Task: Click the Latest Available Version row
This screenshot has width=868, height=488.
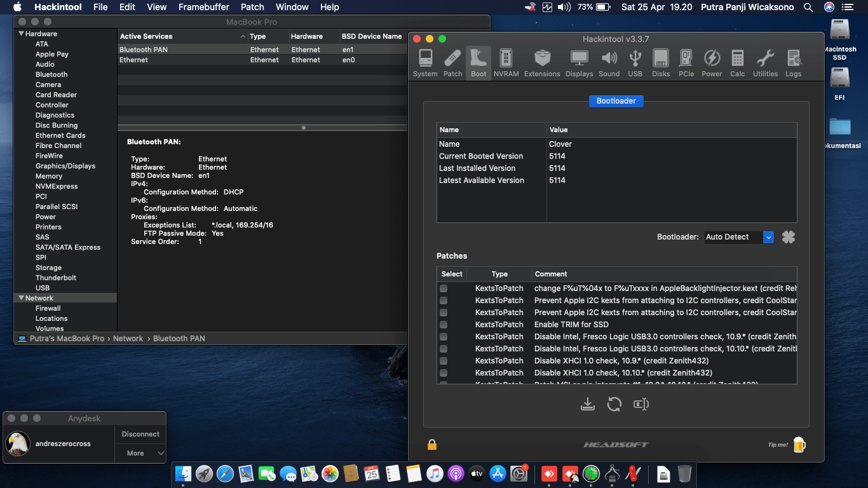Action: tap(616, 180)
